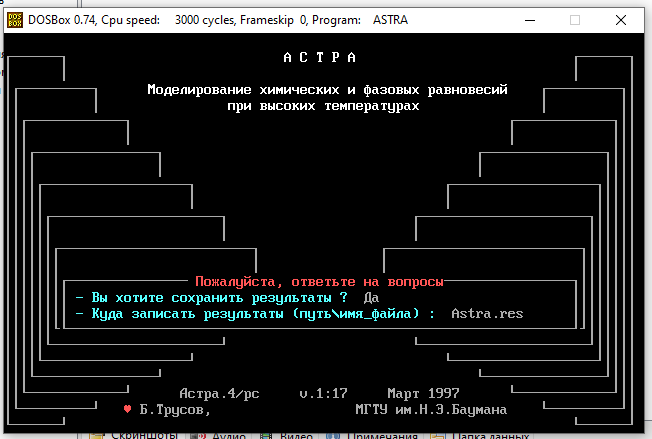Screen dimensions: 652x439
Task: Click the 'Astra.res' file name field
Action: click(x=487, y=313)
